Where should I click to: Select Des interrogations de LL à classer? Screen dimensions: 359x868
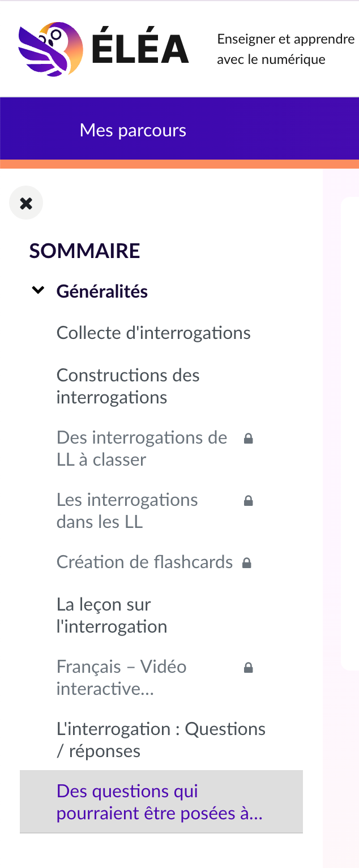(x=142, y=448)
